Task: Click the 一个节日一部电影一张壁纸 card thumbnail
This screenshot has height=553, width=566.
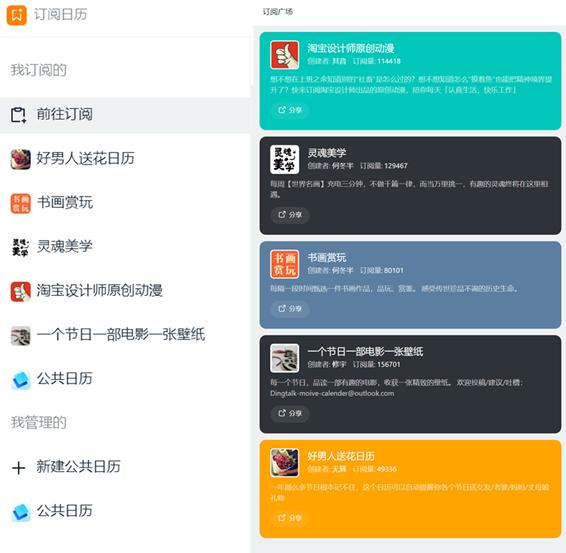Action: [x=284, y=358]
